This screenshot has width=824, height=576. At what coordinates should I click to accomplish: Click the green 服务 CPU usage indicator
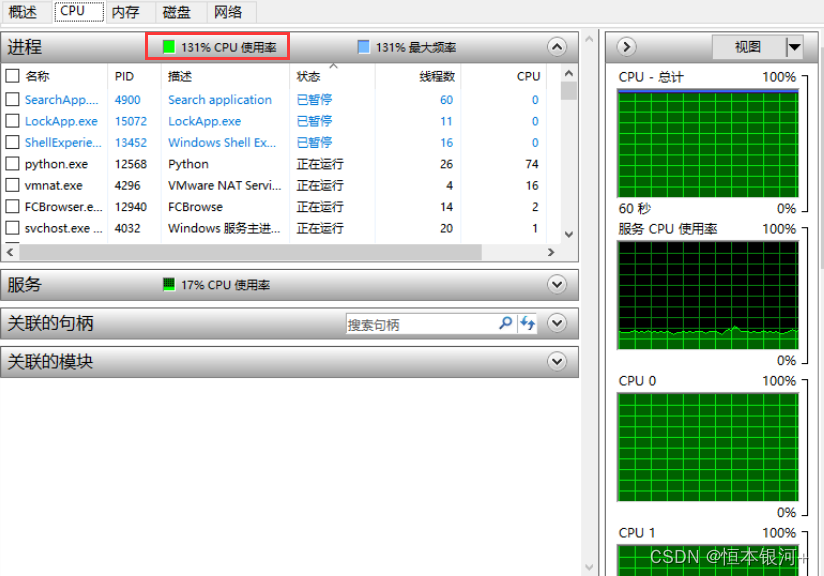click(x=169, y=285)
